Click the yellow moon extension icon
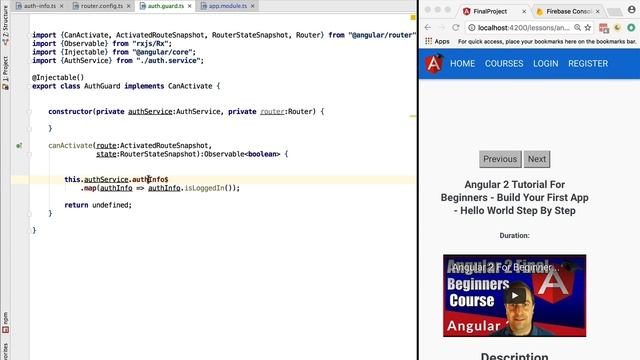 pos(618,28)
